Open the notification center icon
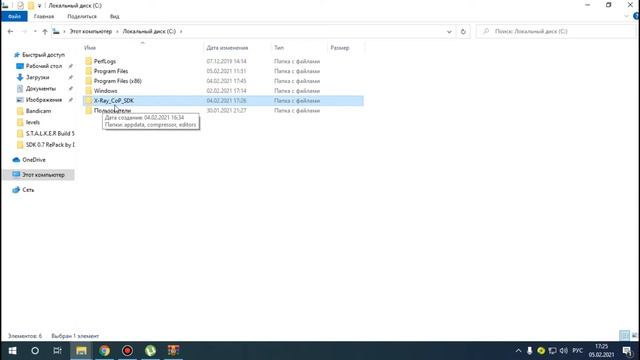The image size is (640, 360). (x=627, y=351)
